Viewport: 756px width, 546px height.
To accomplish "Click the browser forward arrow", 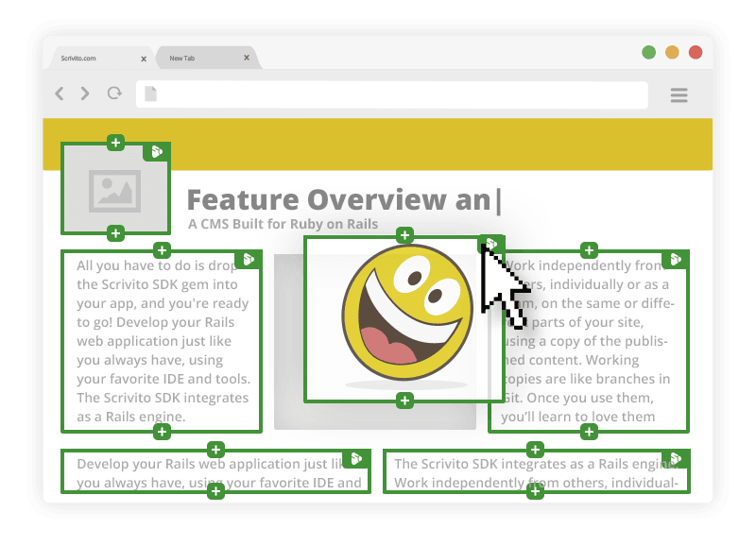I will click(85, 94).
